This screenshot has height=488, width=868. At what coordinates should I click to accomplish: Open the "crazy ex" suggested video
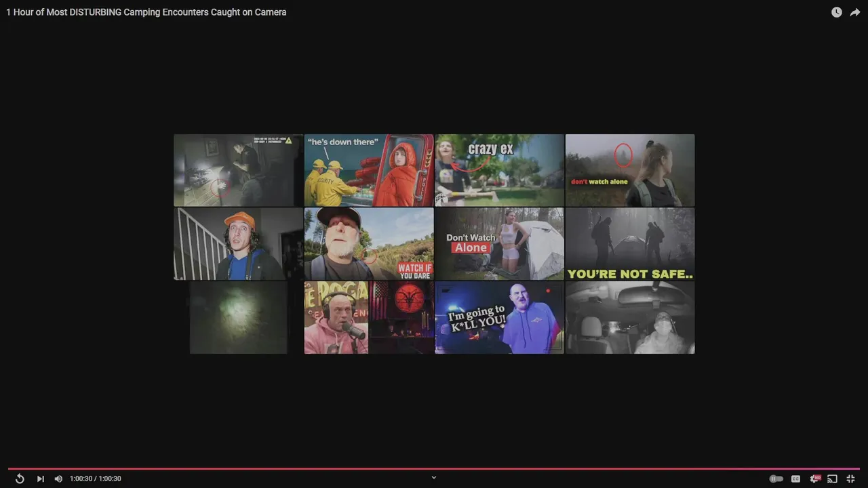(499, 170)
